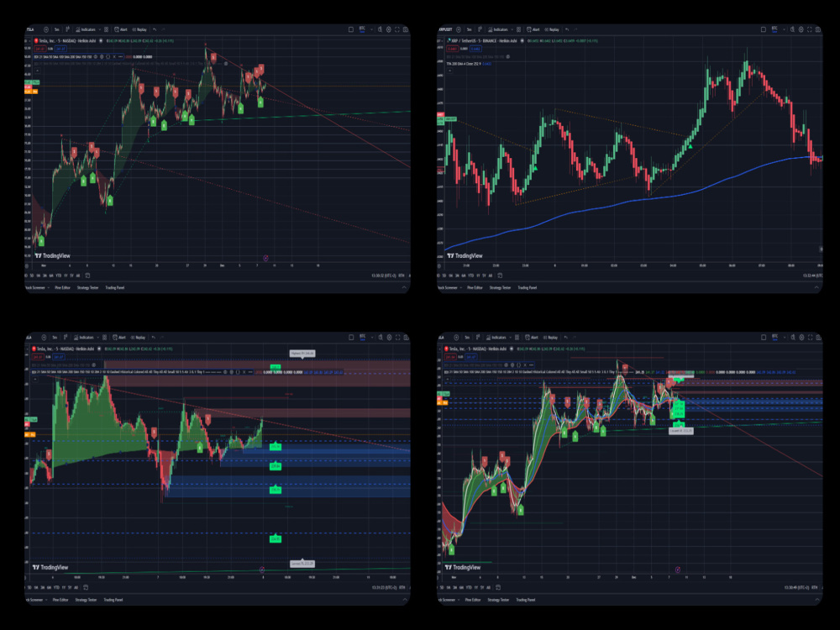Open the more menu dots in the top-left chart legend
The height and width of the screenshot is (630, 840).
coord(120,57)
